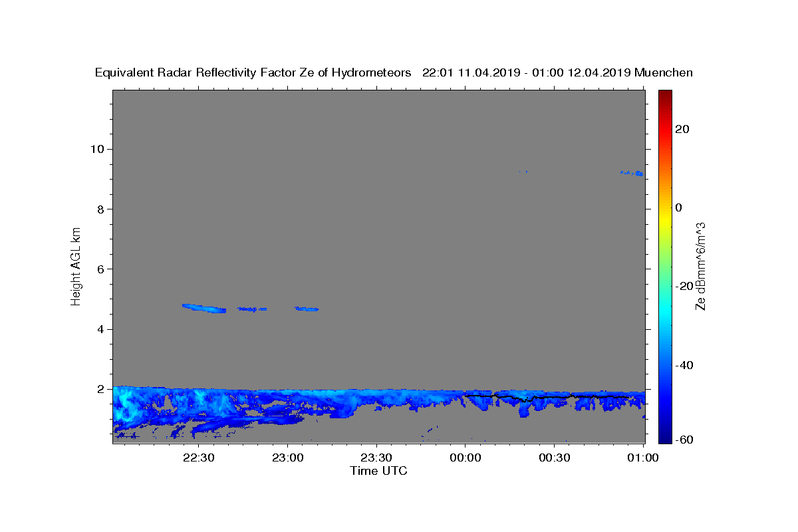Click the blue cloud streak near 22:30 at 4.7 km

click(x=204, y=308)
